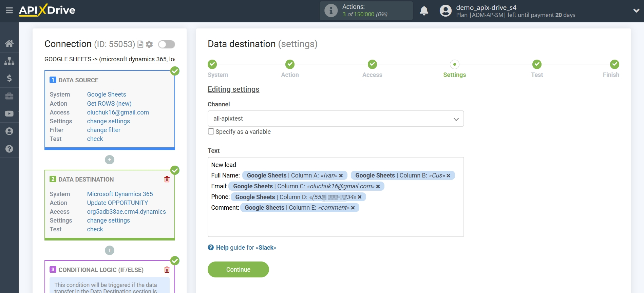Open the help question-mark sidebar icon
644x293 pixels.
coord(9,149)
